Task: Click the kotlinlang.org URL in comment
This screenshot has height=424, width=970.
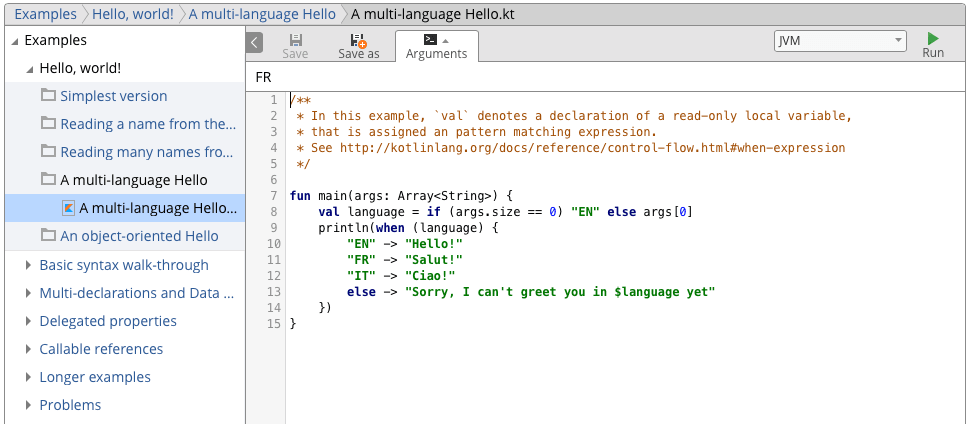Action: (593, 148)
